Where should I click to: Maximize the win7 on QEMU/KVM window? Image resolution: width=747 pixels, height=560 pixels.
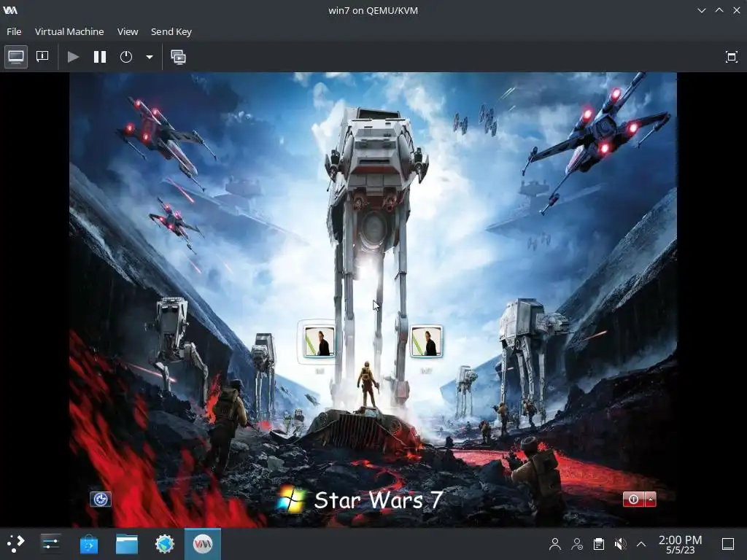coord(719,10)
